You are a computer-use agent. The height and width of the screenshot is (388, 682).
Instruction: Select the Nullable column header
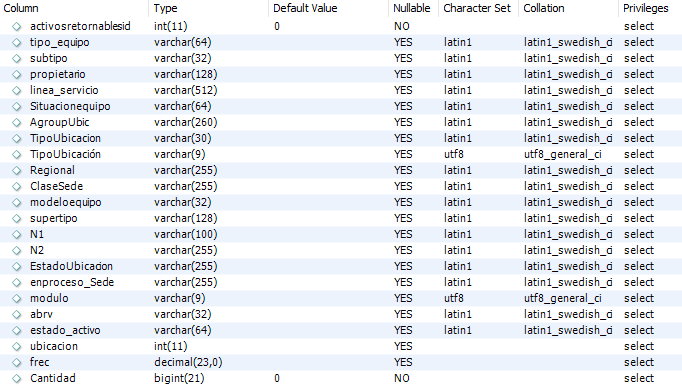click(x=411, y=8)
